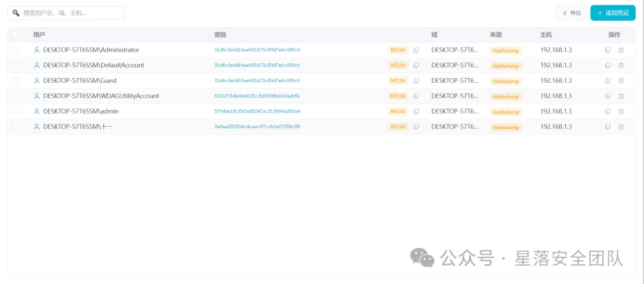
Task: Copy the Guest password hash icon
Action: (x=416, y=81)
